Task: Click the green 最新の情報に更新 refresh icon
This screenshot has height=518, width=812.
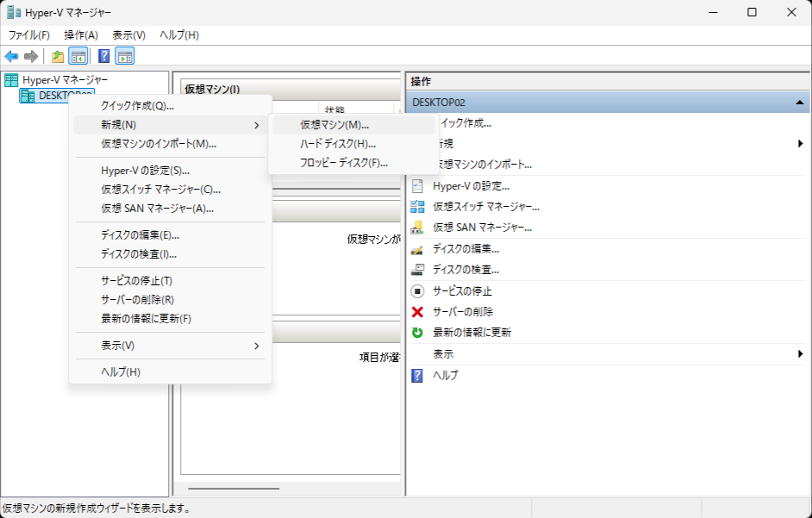Action: [x=417, y=333]
